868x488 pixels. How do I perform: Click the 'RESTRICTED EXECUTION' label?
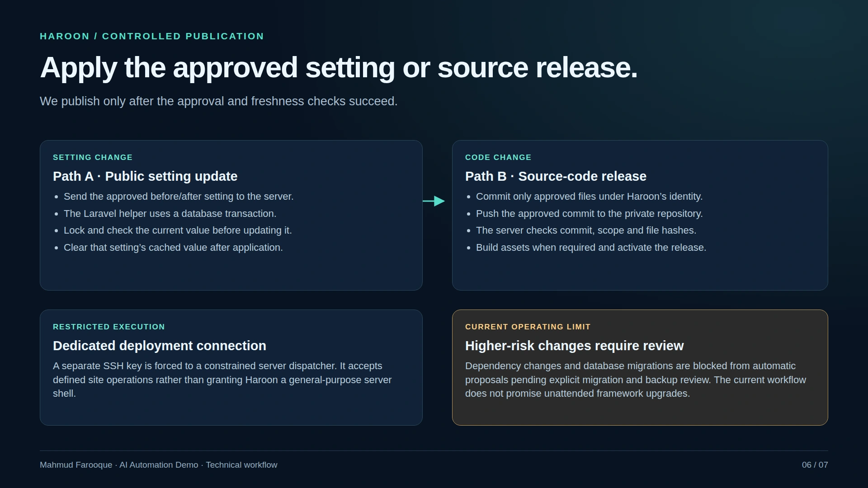pyautogui.click(x=109, y=327)
